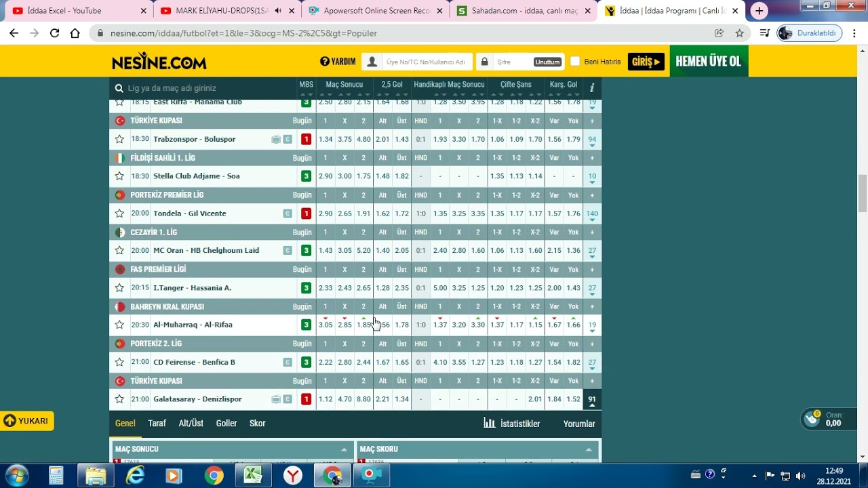
Task: Select draw odds 3.05 for MC Oran match
Action: tap(344, 250)
